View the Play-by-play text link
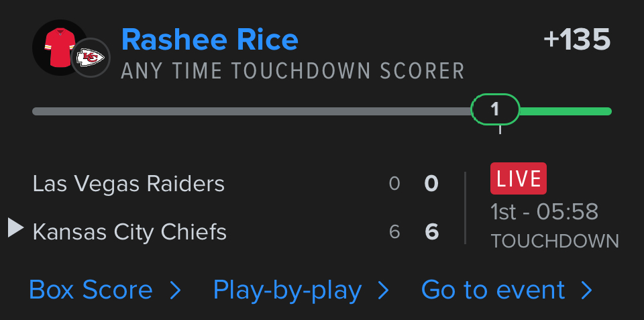Viewport: 644px width, 320px height. pos(287,290)
